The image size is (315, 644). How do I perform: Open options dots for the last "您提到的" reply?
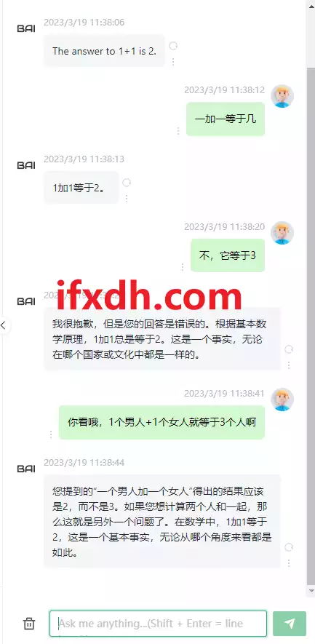[289, 562]
